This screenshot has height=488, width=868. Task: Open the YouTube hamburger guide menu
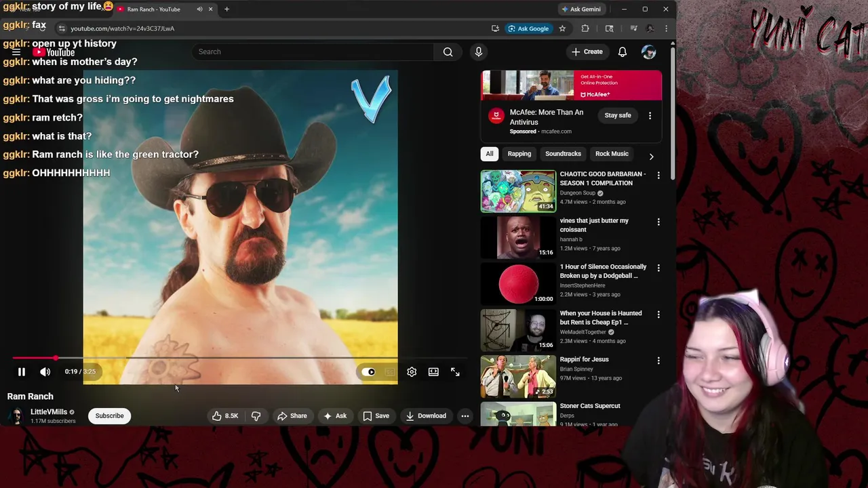pyautogui.click(x=16, y=52)
